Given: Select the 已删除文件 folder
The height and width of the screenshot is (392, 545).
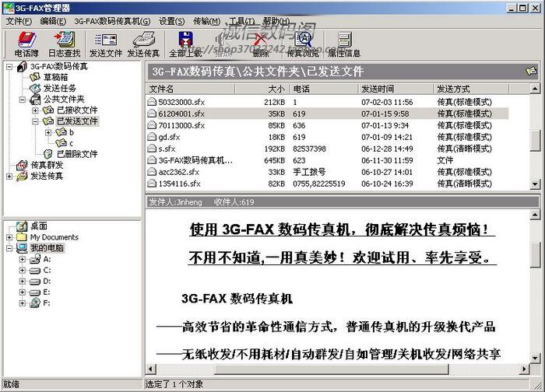Looking at the screenshot, I should [x=77, y=154].
